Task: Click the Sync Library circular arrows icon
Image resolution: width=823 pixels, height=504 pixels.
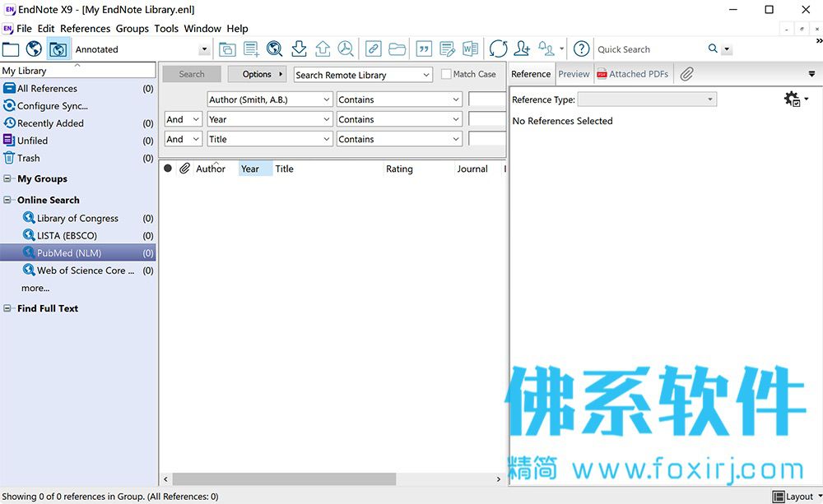Action: point(498,49)
